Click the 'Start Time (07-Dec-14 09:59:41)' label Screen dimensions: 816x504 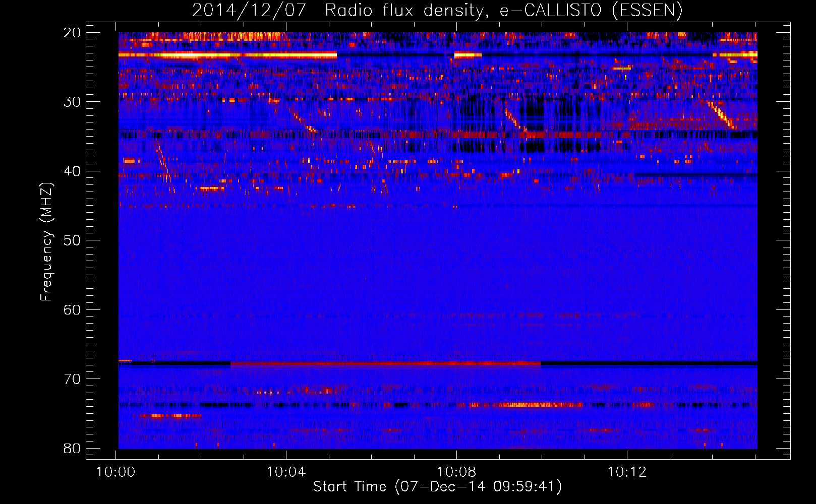437,487
